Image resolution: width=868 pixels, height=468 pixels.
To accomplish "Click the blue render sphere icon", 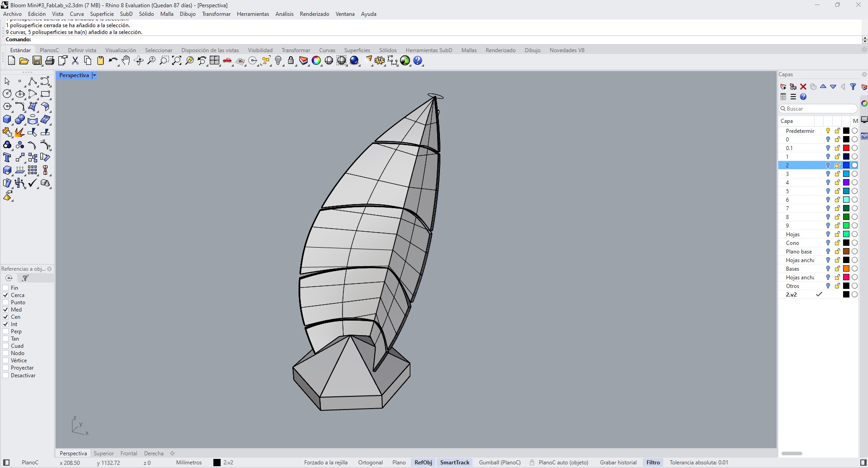I will [354, 61].
